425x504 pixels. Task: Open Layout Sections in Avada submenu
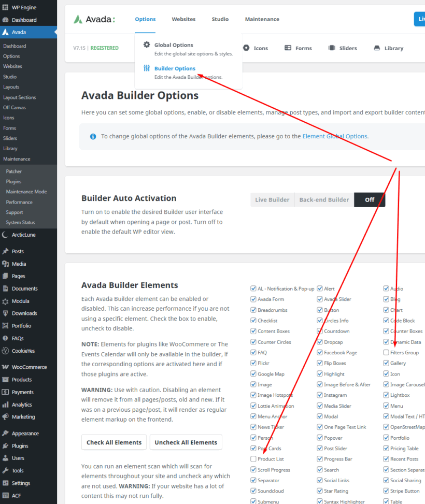20,97
